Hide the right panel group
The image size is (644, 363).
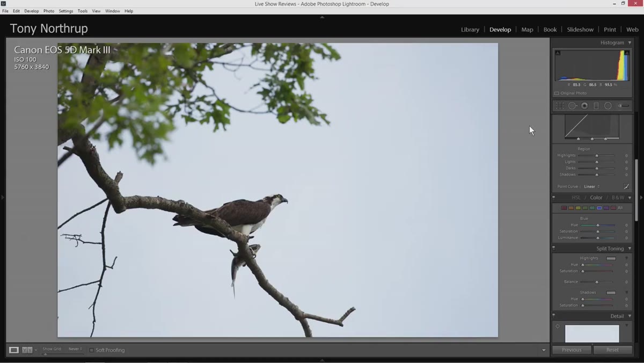pos(641,198)
